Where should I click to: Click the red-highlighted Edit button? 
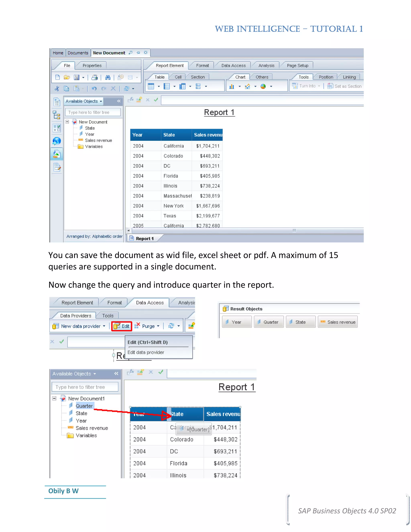click(x=122, y=326)
